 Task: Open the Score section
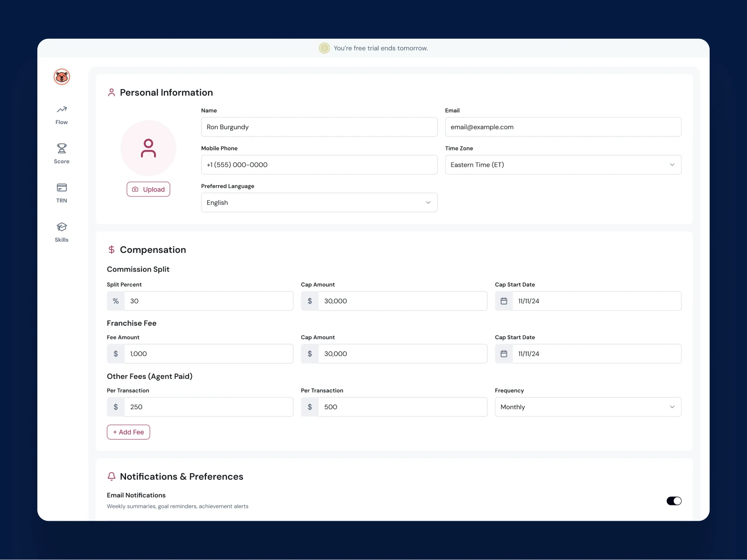coord(62,154)
